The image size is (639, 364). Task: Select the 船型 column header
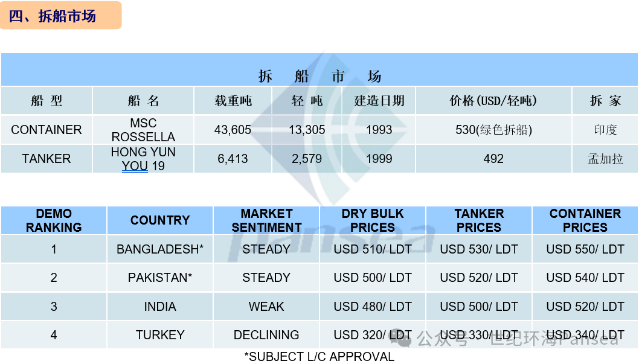click(x=47, y=101)
